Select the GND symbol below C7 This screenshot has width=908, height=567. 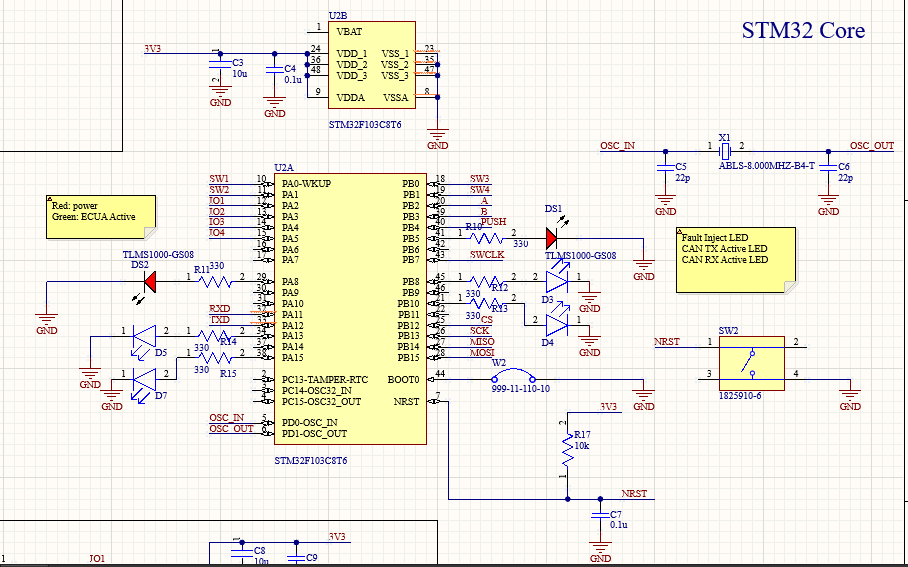601,553
